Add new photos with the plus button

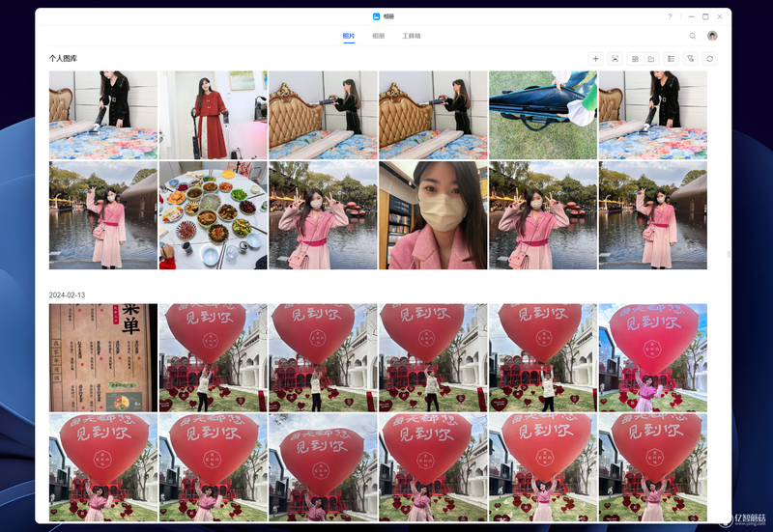(595, 59)
